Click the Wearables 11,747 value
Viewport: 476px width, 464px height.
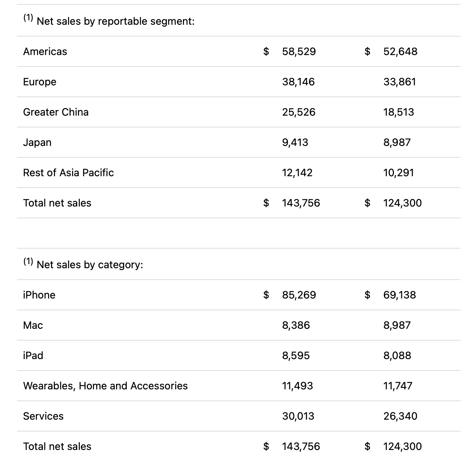tap(398, 386)
